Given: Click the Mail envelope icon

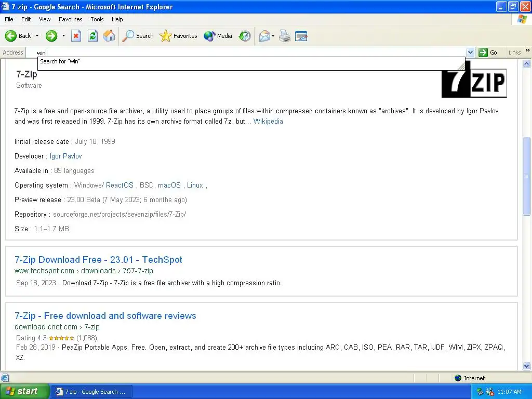Looking at the screenshot, I should tap(264, 36).
